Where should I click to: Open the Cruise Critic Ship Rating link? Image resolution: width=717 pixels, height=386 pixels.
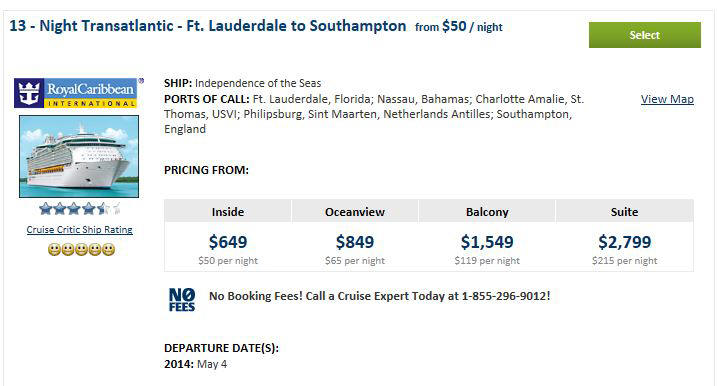pyautogui.click(x=80, y=230)
